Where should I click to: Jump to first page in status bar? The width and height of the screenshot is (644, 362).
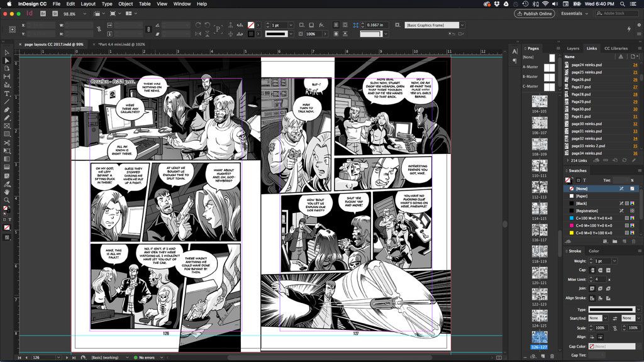tap(19, 358)
